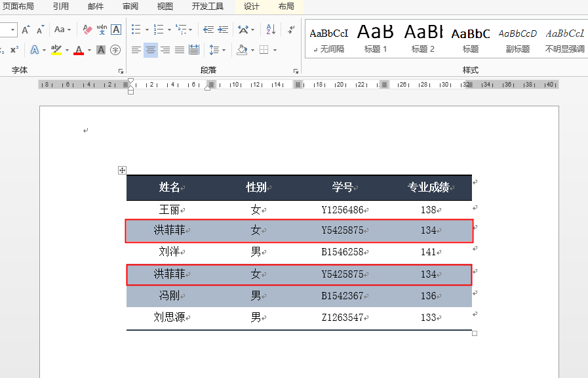Toggle show paragraph marks
This screenshot has width=588, height=378.
tap(291, 30)
